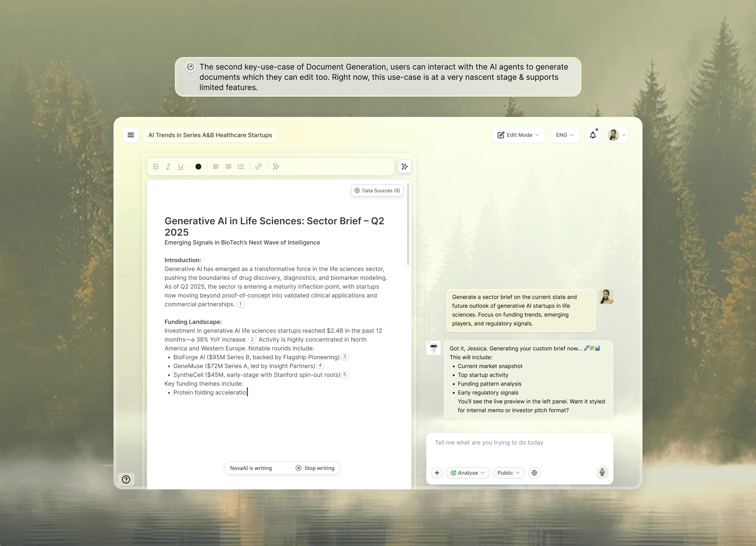Open the Public visibility dropdown
The height and width of the screenshot is (546, 756).
(x=509, y=473)
